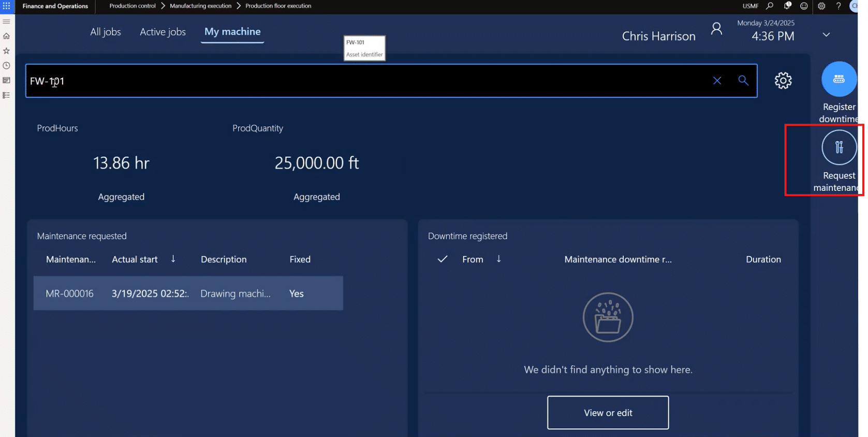Viewport: 868px width, 437px height.
Task: Expand the chevron next to the clock
Action: click(826, 35)
